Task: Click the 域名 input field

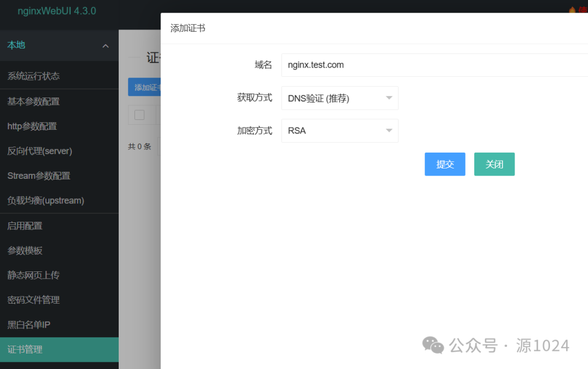Action: tap(434, 65)
